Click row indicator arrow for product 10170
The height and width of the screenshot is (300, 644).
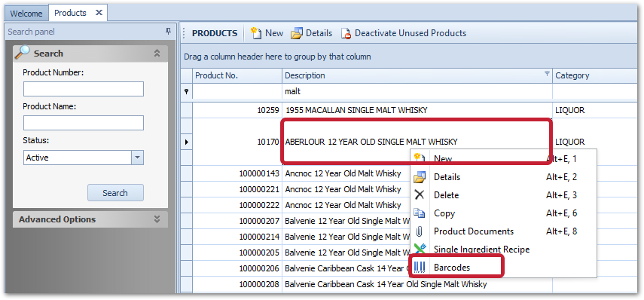(x=187, y=142)
